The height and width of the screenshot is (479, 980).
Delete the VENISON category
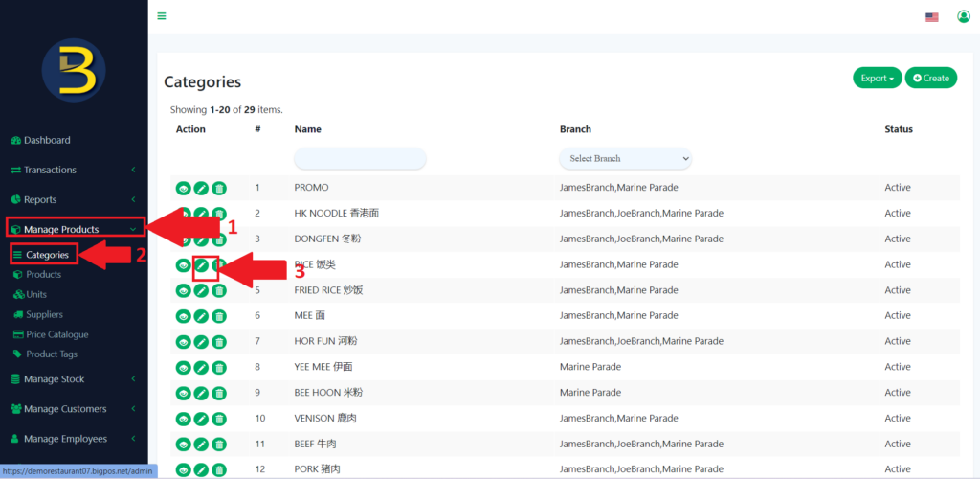click(x=219, y=419)
